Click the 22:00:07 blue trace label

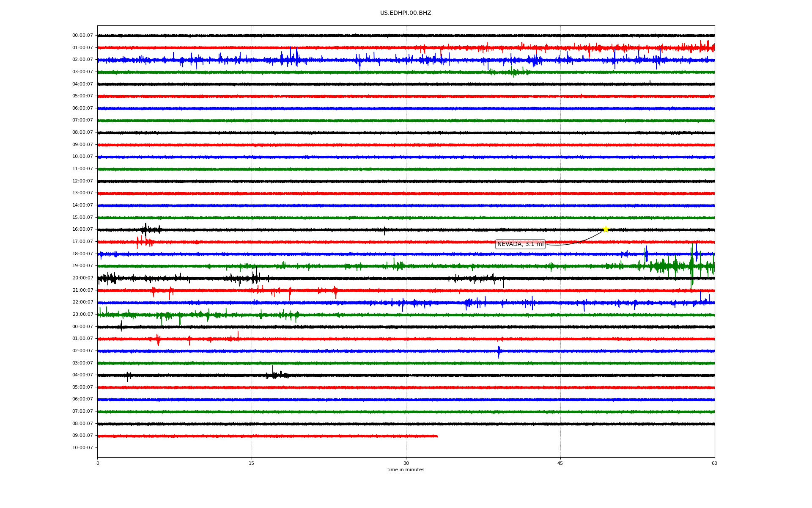pos(82,302)
